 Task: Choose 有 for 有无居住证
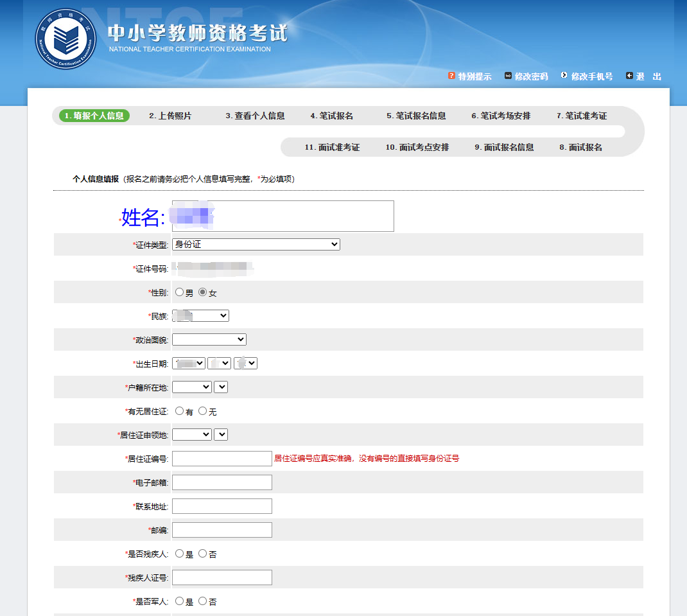pos(180,410)
